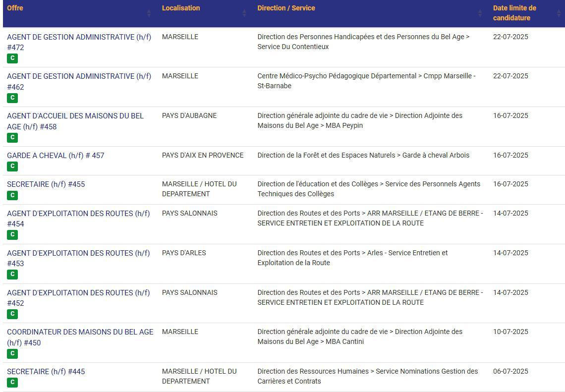
Task: Open offer AGENT D'EXPLOITATION DES ROUTES #453
Action: coord(78,258)
